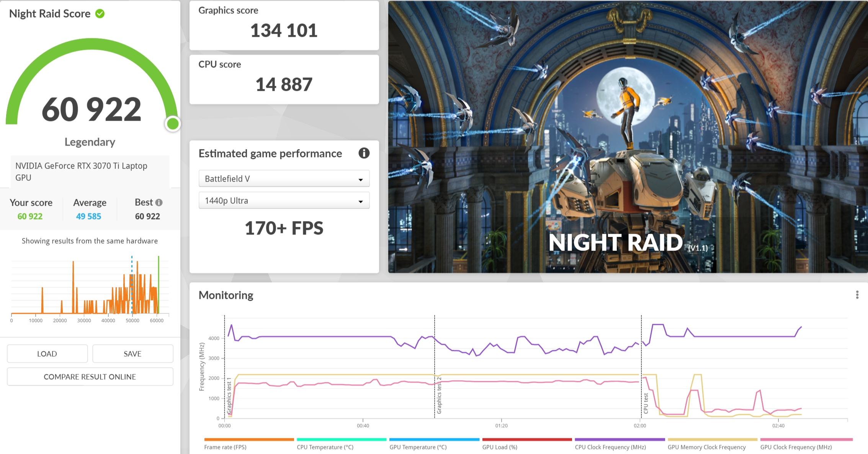
Task: Open the Monitoring three-dot options menu
Action: [857, 295]
